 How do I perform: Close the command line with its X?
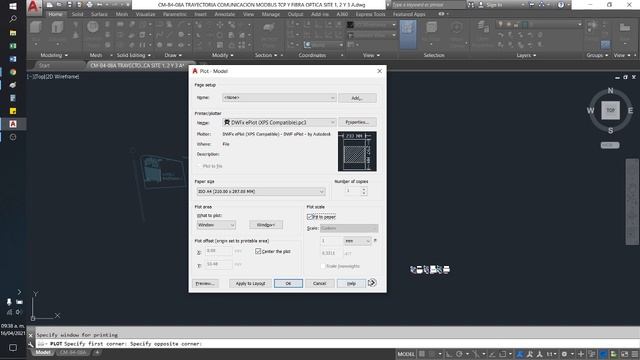click(31, 335)
